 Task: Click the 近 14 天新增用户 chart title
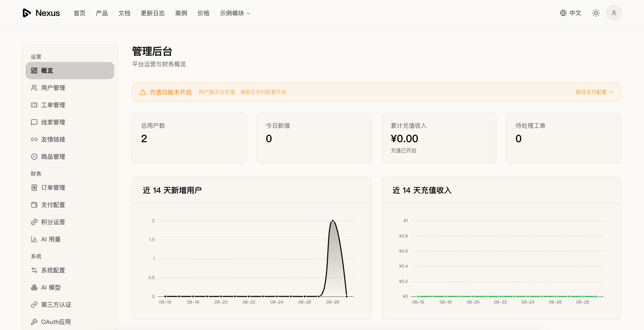pos(172,190)
